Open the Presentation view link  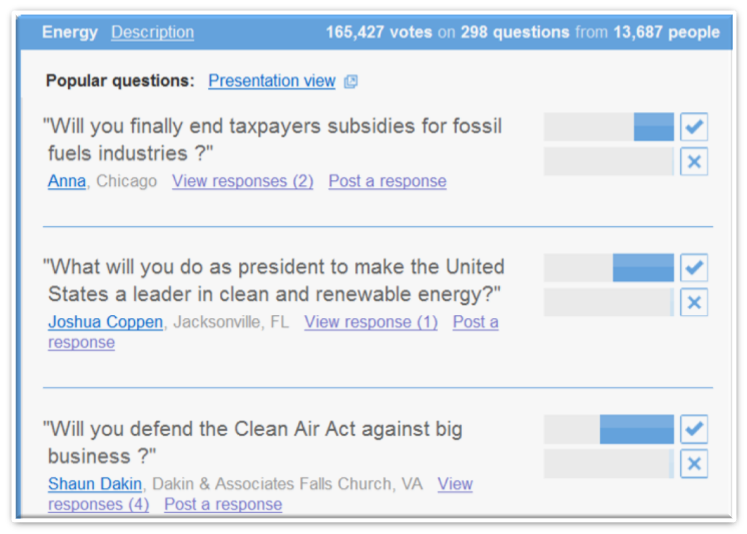[x=271, y=81]
